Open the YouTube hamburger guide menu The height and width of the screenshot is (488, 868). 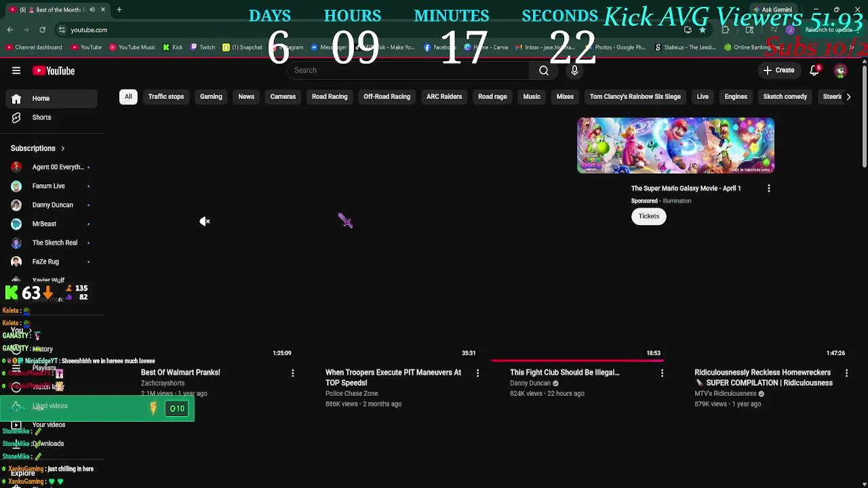tap(16, 70)
